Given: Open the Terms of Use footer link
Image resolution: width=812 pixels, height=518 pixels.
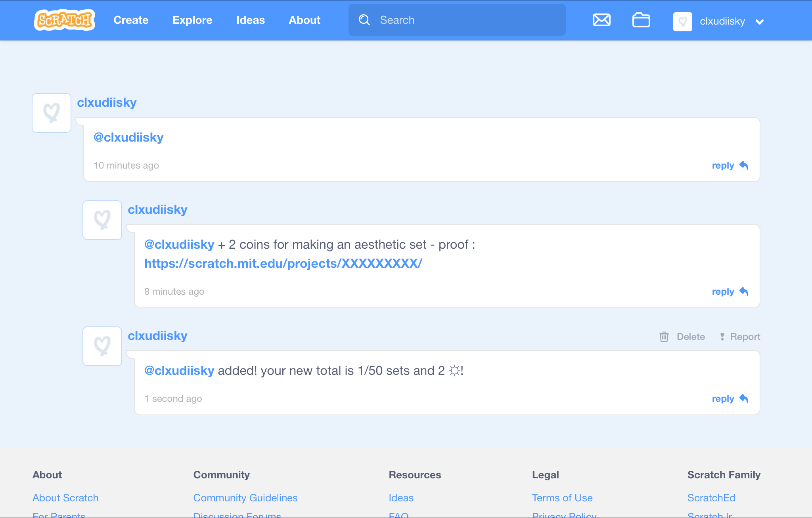Looking at the screenshot, I should [x=562, y=498].
